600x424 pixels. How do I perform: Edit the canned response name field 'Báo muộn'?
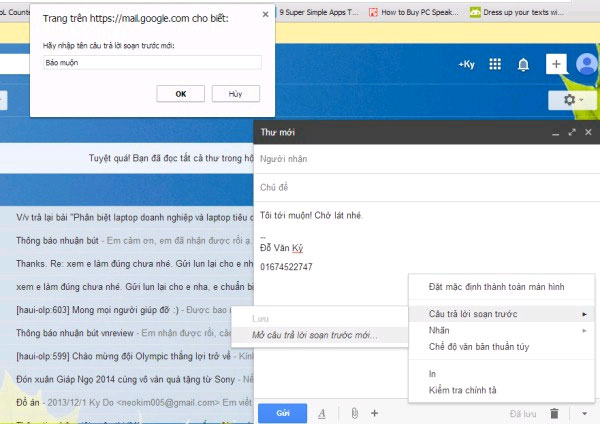click(x=152, y=62)
